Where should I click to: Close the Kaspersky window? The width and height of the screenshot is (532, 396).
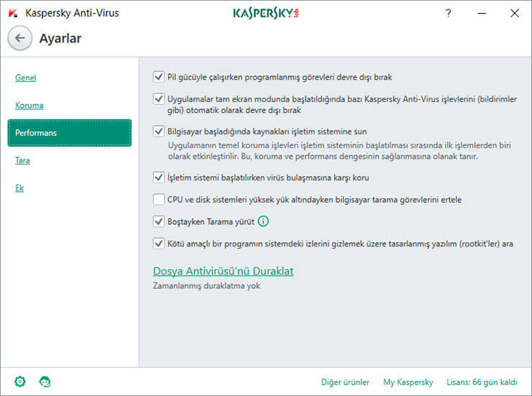coord(514,13)
